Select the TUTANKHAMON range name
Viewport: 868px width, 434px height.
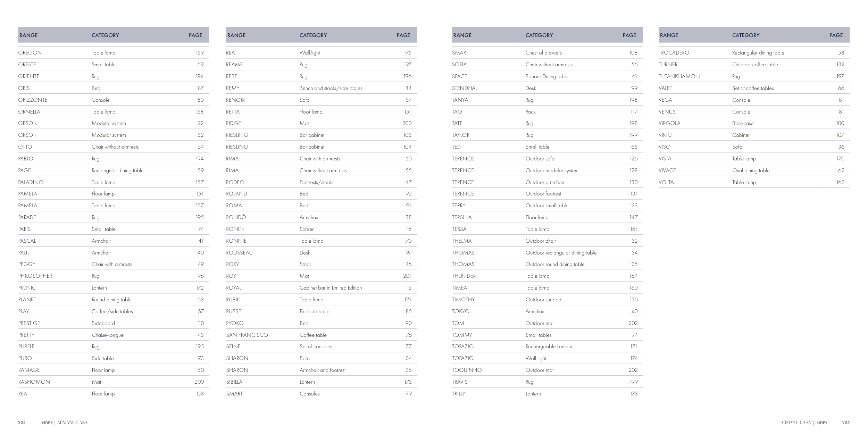[x=679, y=76]
